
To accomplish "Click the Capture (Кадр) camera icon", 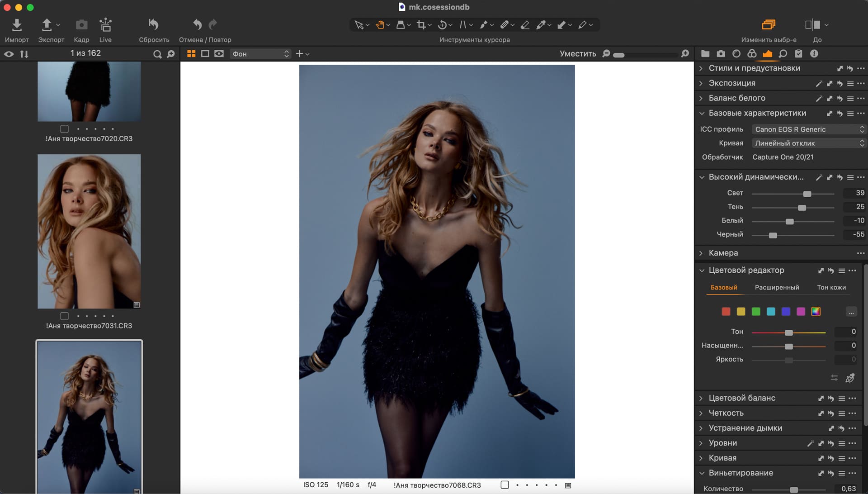I will [81, 25].
